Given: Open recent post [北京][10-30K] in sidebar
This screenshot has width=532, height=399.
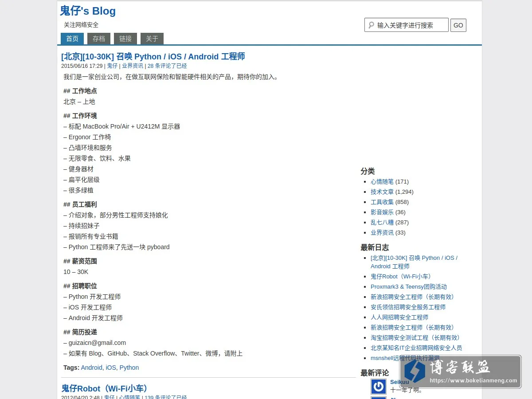Looking at the screenshot, I should 414,262.
